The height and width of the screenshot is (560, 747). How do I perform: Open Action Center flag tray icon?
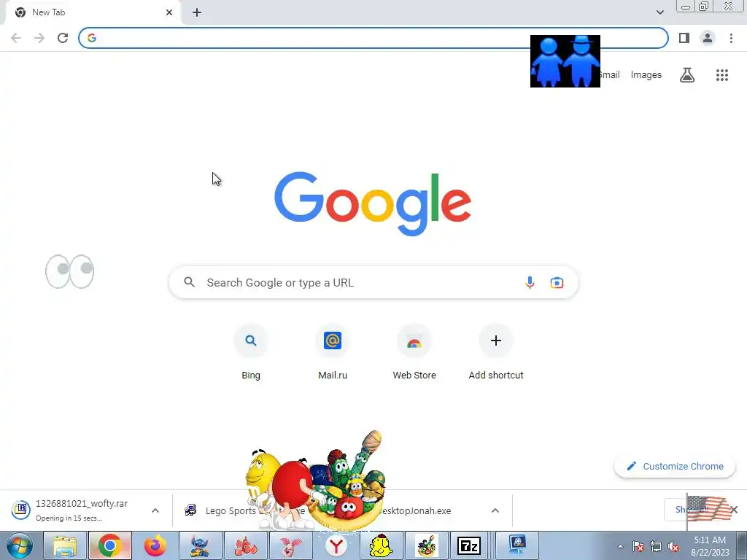pyautogui.click(x=638, y=546)
